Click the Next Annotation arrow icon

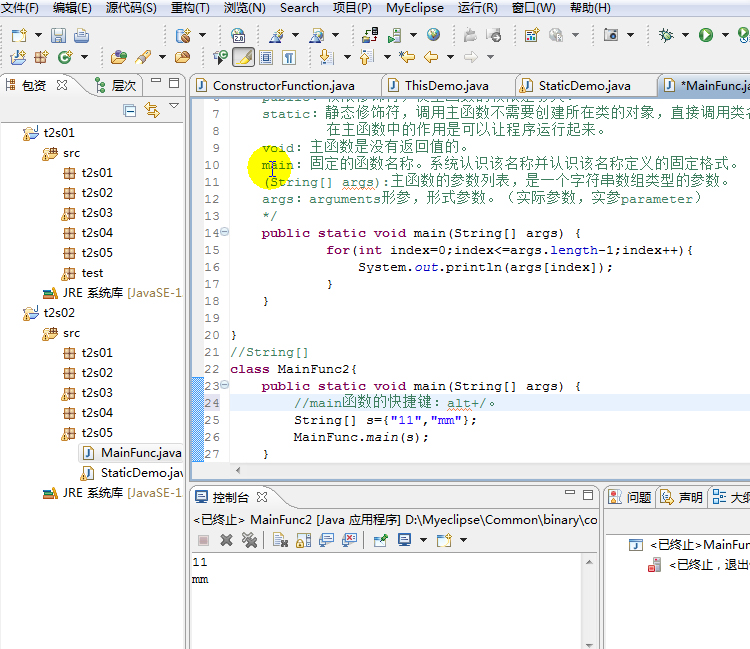pos(326,57)
